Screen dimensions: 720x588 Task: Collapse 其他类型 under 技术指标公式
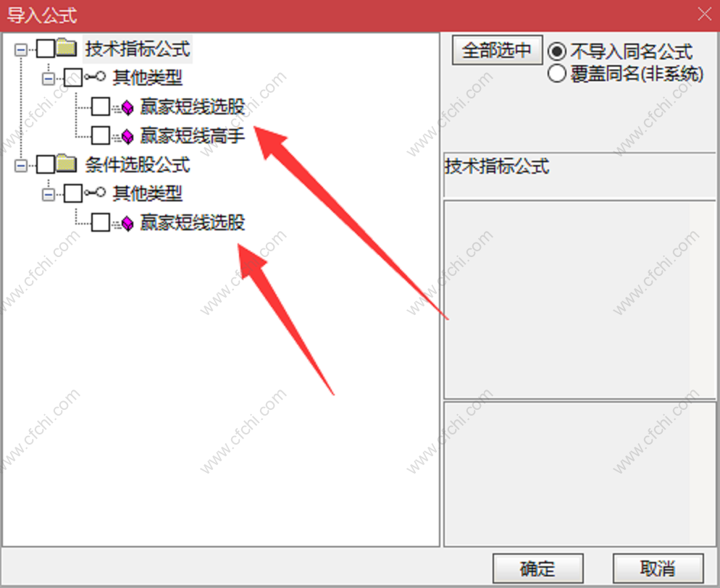pos(49,78)
